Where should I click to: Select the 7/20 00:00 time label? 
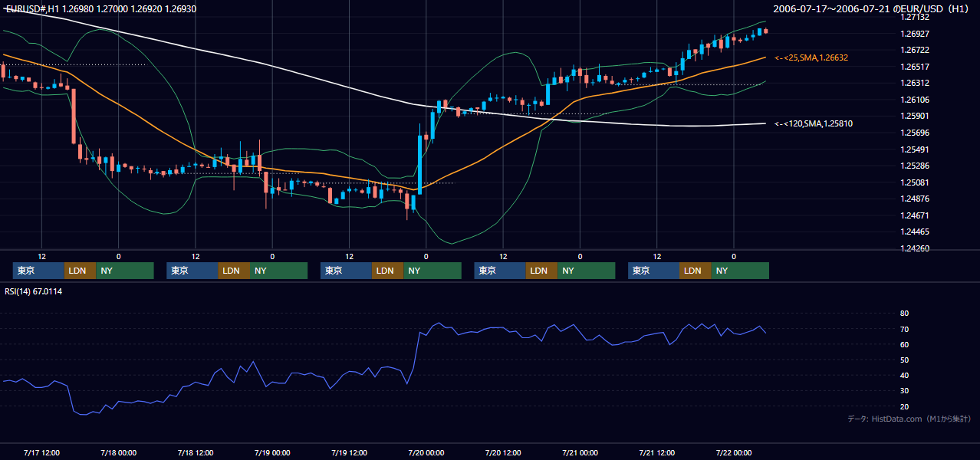pos(426,452)
